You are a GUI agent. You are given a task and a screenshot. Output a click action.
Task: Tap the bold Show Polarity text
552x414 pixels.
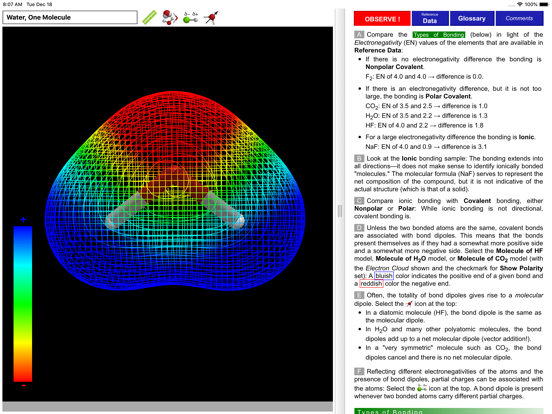521,268
